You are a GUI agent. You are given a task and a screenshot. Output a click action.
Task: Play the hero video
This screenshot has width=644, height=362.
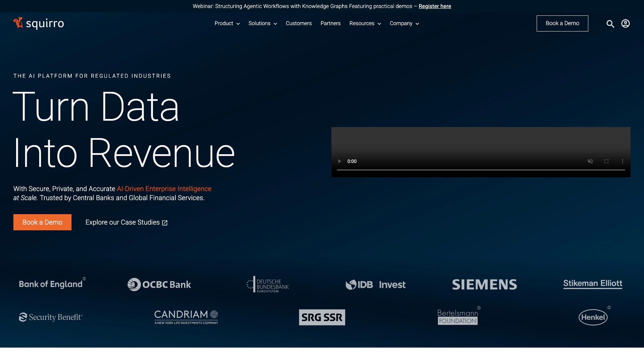pos(339,161)
